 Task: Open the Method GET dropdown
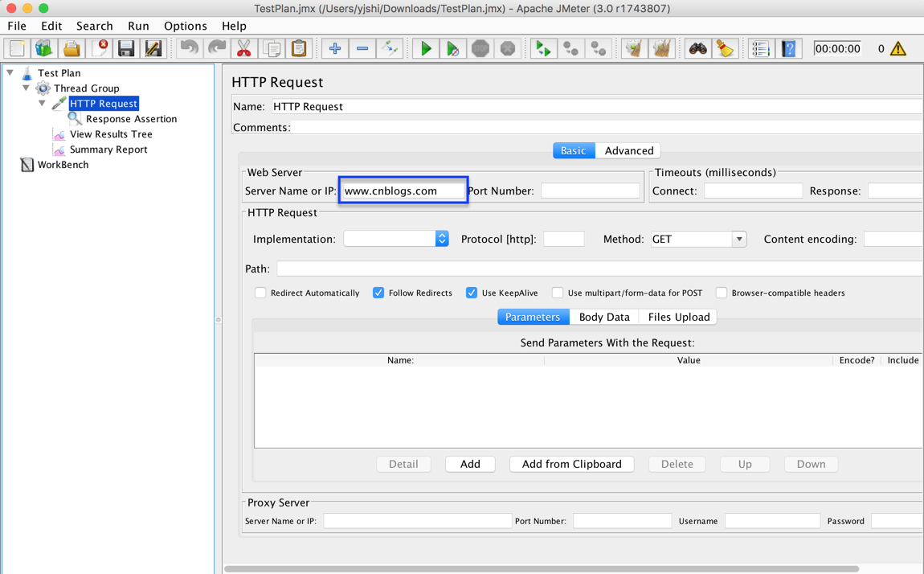click(x=738, y=239)
